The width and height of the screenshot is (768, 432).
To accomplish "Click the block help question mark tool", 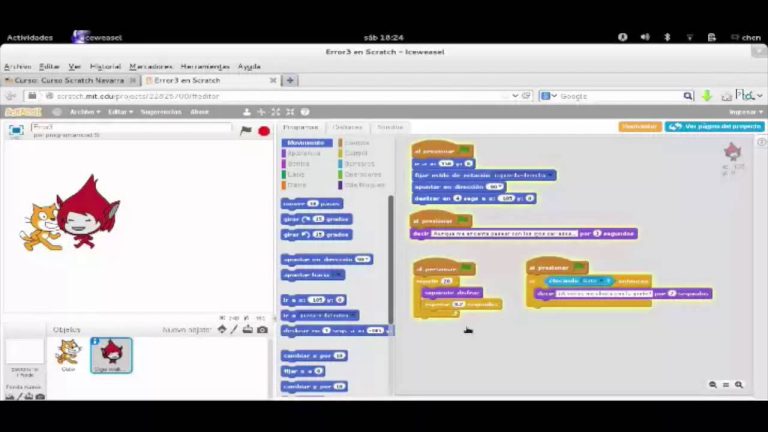I will tap(305, 112).
